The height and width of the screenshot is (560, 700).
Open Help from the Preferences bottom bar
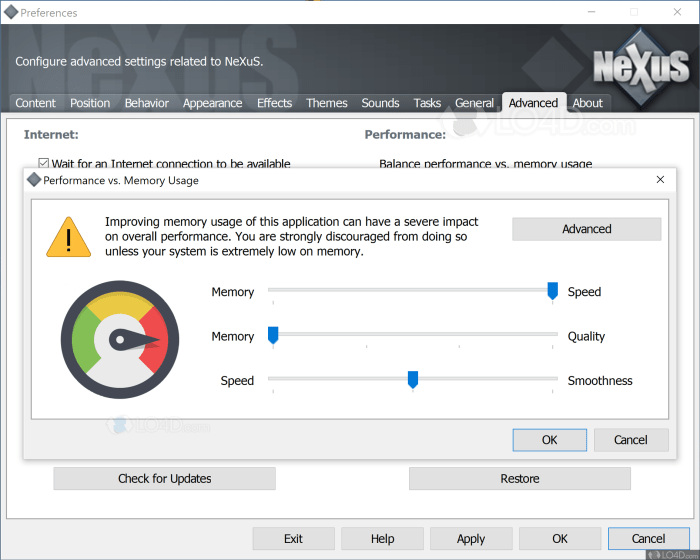(x=382, y=539)
